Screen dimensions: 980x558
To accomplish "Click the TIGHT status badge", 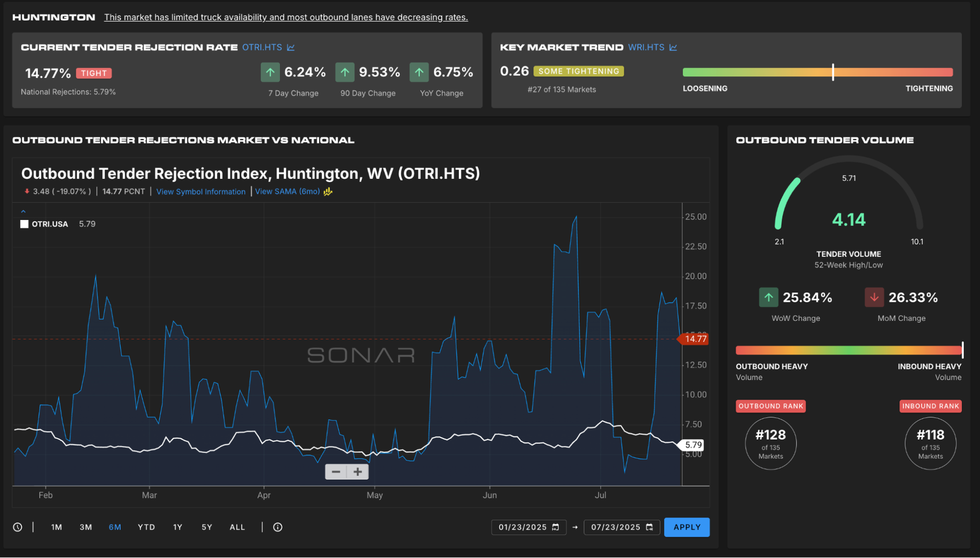I will pos(94,73).
